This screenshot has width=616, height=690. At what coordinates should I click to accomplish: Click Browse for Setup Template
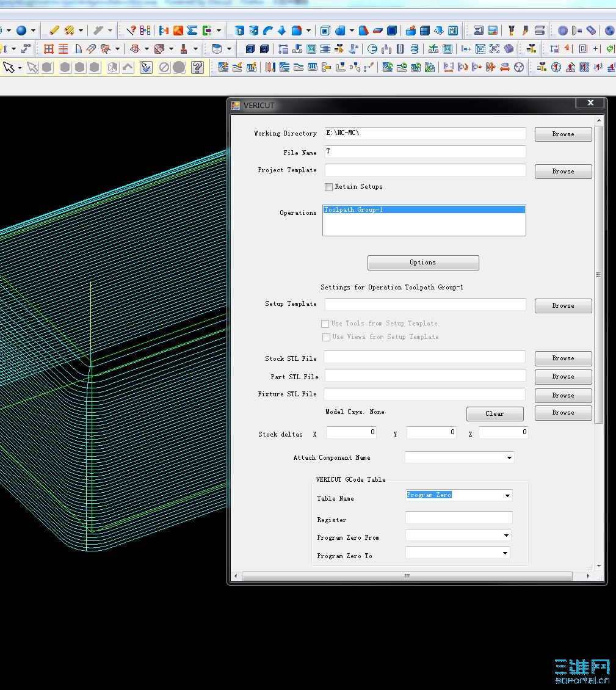click(563, 306)
